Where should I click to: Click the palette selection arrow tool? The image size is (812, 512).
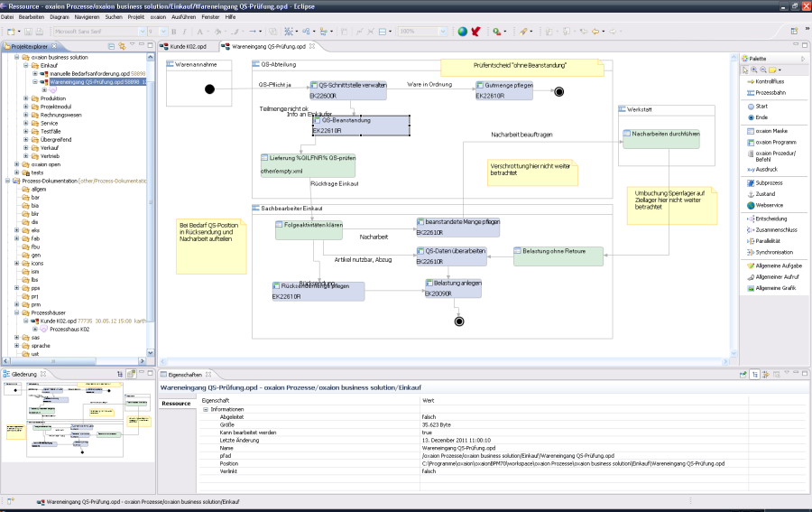pos(745,70)
